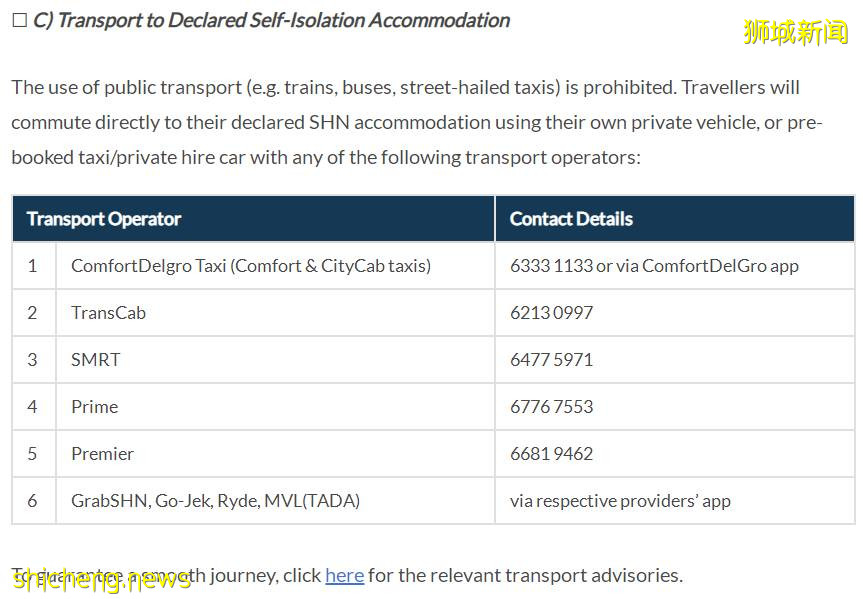Select the Premier operator cell
Viewport: 863px width, 599px height.
[102, 454]
